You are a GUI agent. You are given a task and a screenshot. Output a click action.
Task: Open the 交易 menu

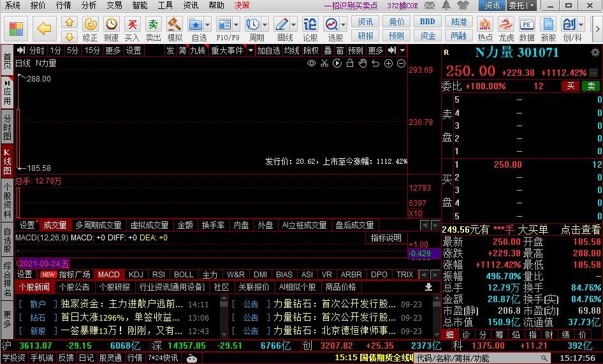pos(114,5)
